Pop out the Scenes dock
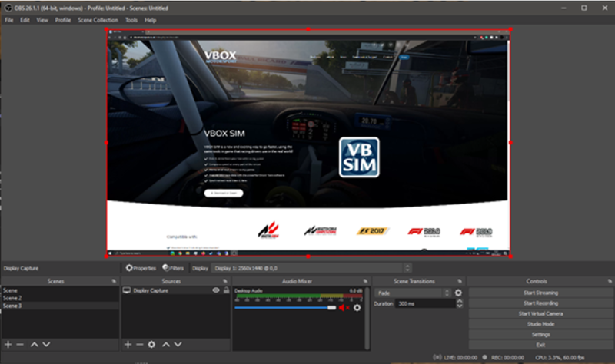 click(114, 281)
